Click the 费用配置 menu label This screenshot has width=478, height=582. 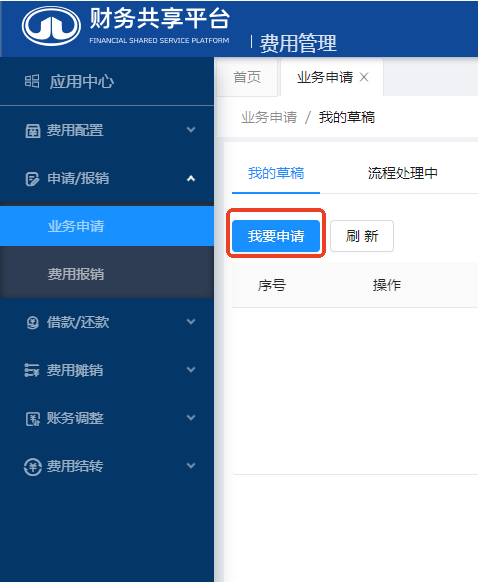(x=75, y=130)
